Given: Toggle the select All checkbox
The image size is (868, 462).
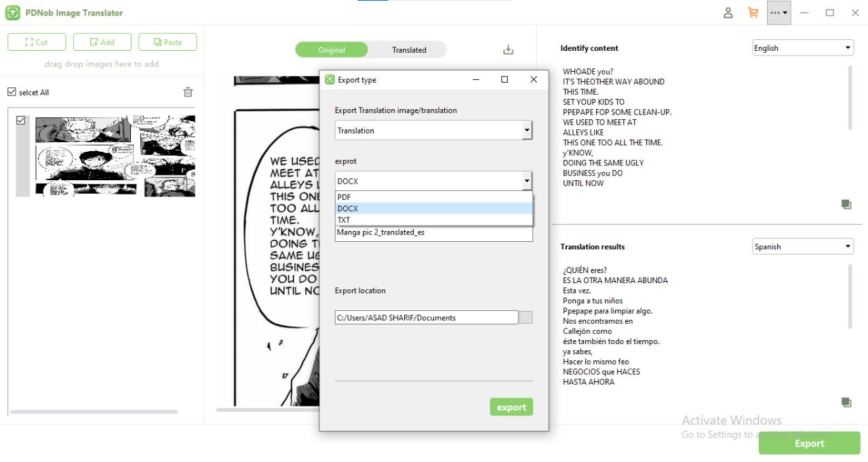Looking at the screenshot, I should tap(11, 92).
